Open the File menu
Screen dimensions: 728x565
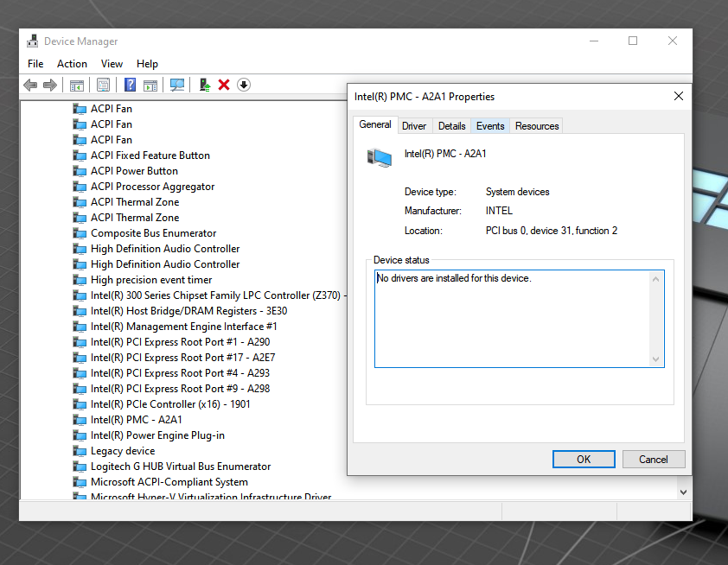[x=35, y=64]
